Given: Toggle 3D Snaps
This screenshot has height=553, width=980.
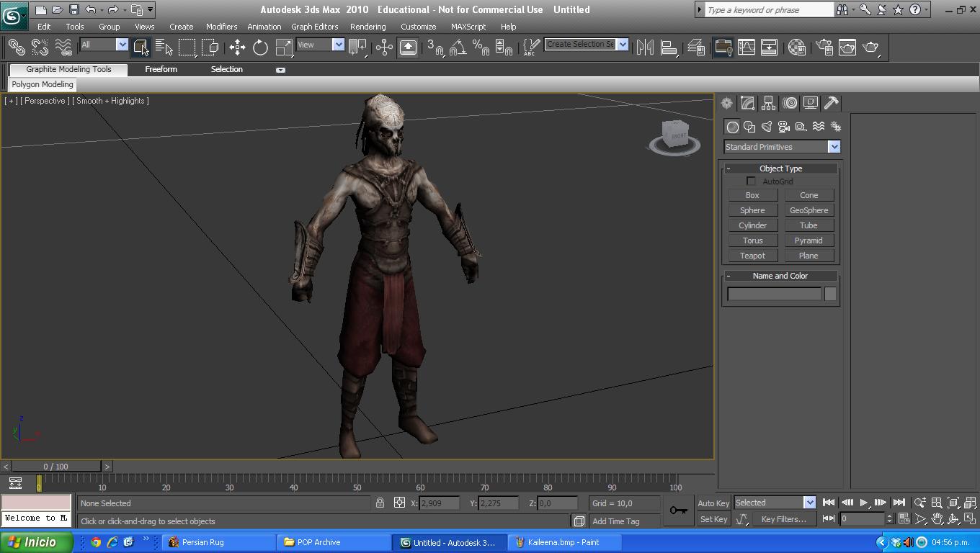Looking at the screenshot, I should click(435, 48).
